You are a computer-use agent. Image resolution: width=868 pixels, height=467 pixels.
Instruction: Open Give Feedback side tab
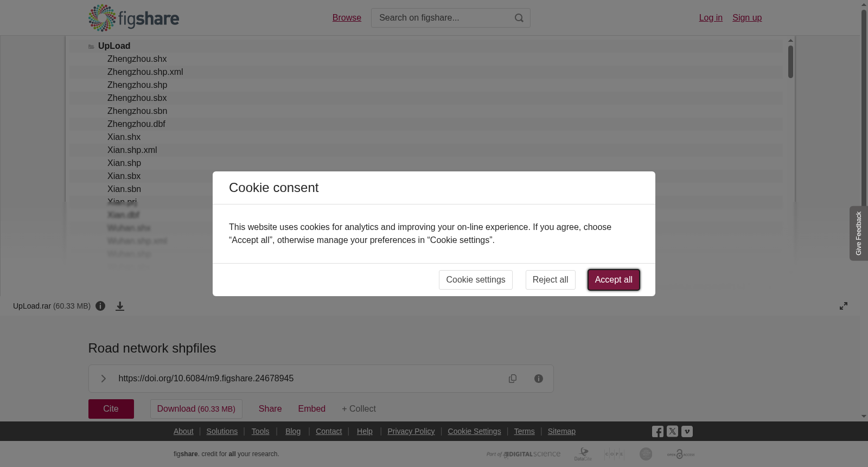pyautogui.click(x=858, y=233)
